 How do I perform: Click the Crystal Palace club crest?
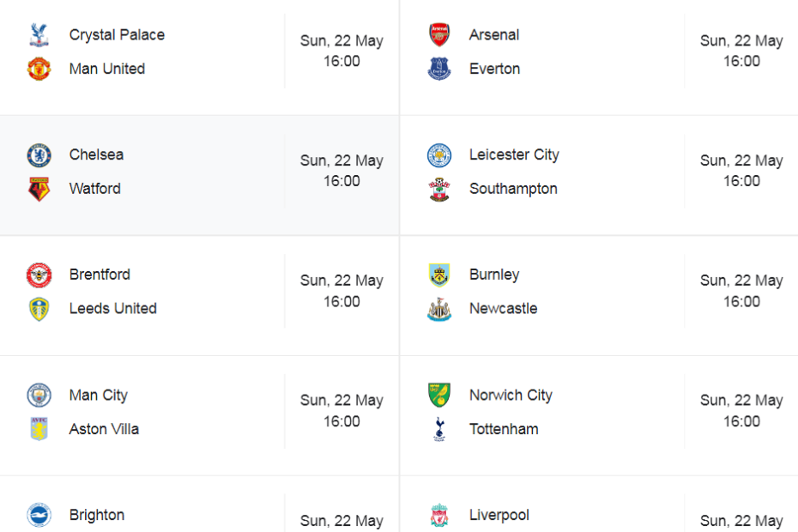point(39,34)
